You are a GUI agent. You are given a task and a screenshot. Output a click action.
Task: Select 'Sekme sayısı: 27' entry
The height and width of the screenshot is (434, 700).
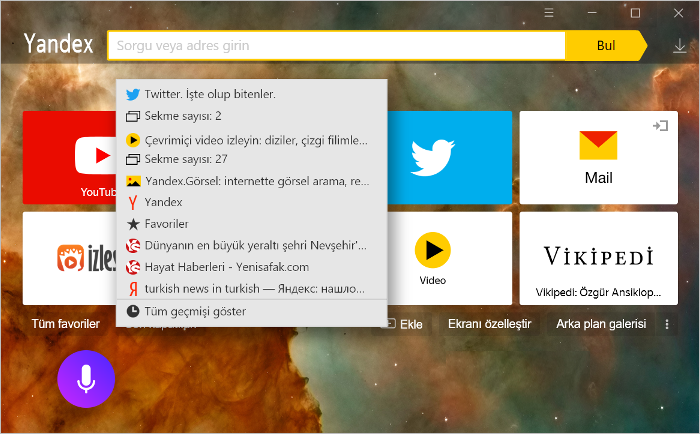point(251,159)
